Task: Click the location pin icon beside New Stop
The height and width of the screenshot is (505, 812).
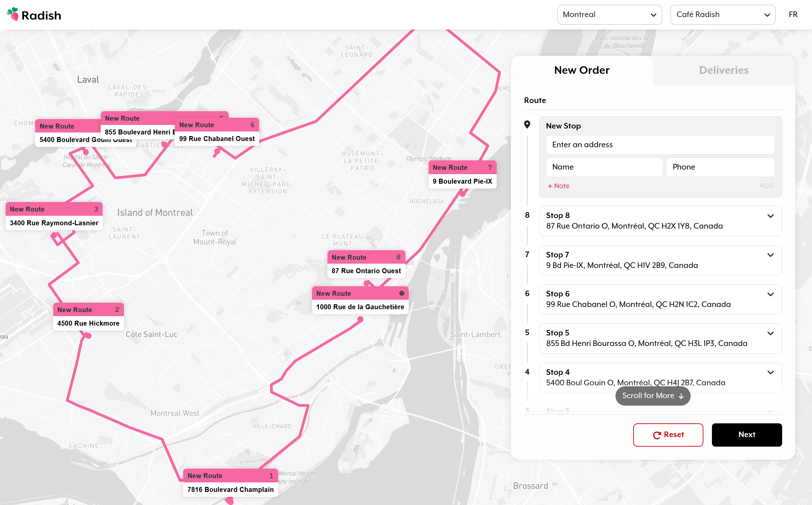Action: pyautogui.click(x=527, y=125)
